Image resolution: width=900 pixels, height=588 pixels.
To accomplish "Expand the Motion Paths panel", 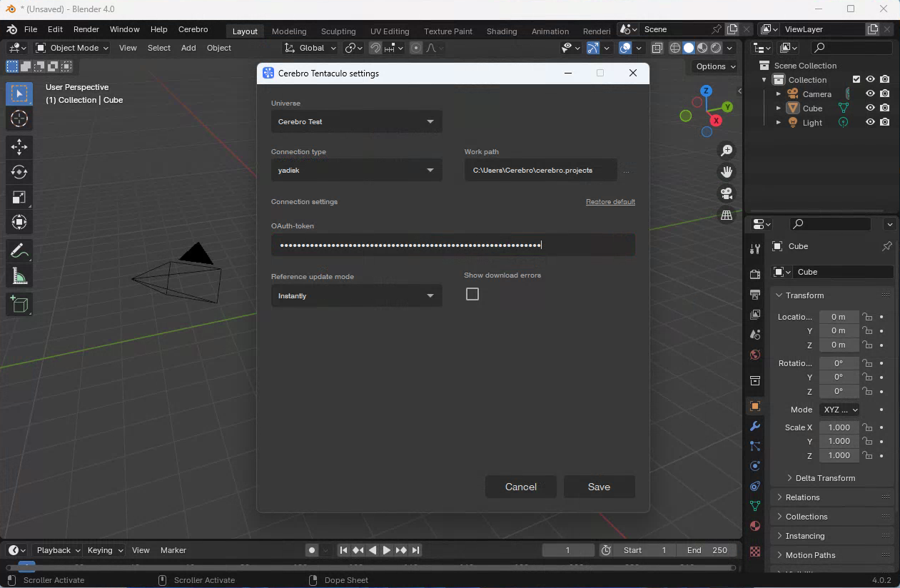I will 832,555.
